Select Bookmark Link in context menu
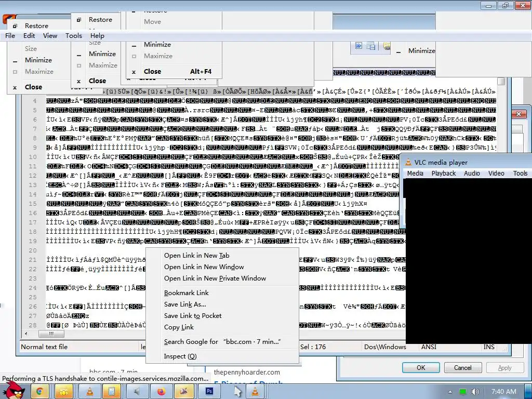 222,293
